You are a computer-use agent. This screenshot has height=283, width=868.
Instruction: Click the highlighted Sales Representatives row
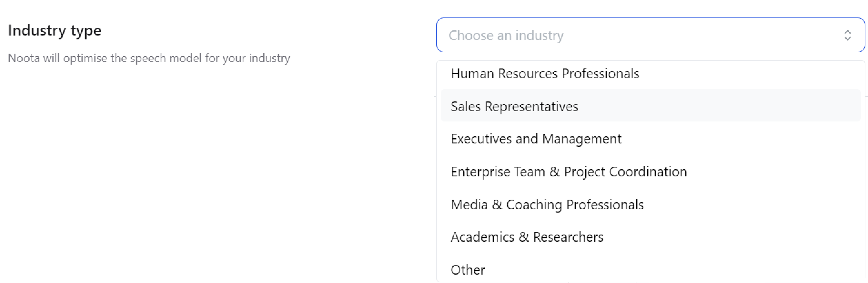(650, 106)
